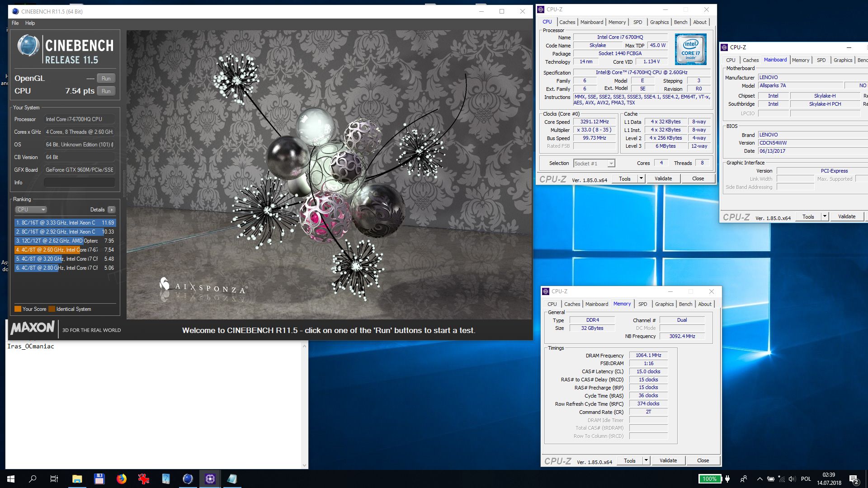Open Caches tab in top CPU-Z window

(x=567, y=22)
